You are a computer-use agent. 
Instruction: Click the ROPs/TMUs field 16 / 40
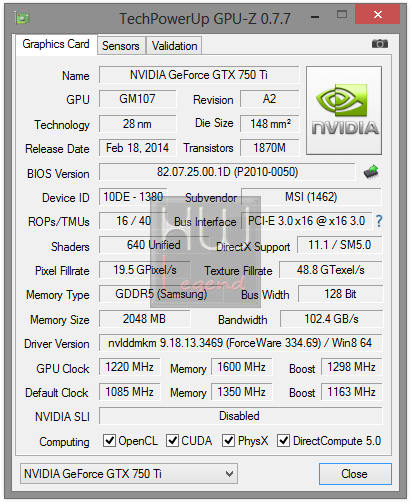133,221
